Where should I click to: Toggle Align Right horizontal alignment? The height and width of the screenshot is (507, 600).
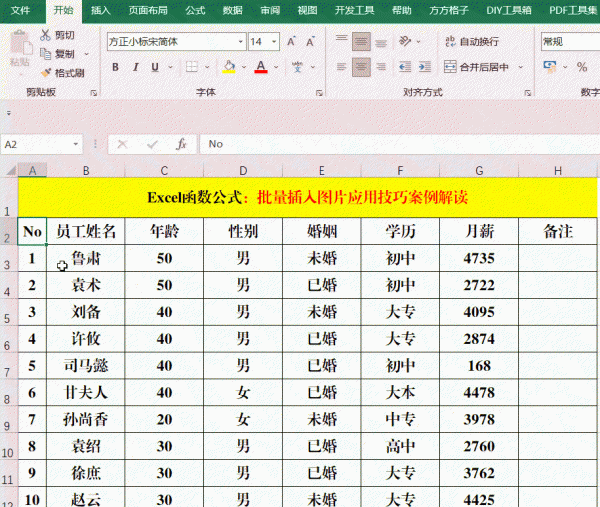pos(381,67)
